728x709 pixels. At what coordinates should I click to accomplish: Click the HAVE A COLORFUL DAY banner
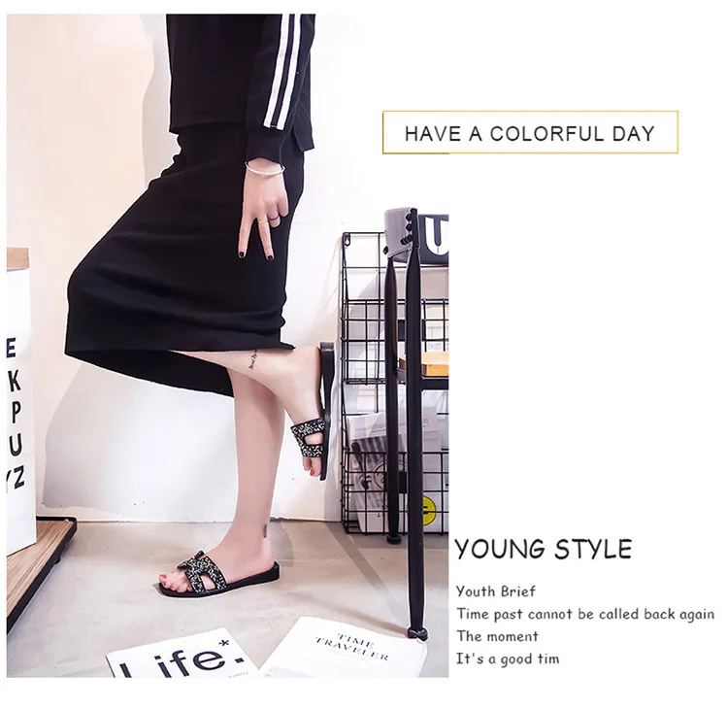tap(530, 132)
